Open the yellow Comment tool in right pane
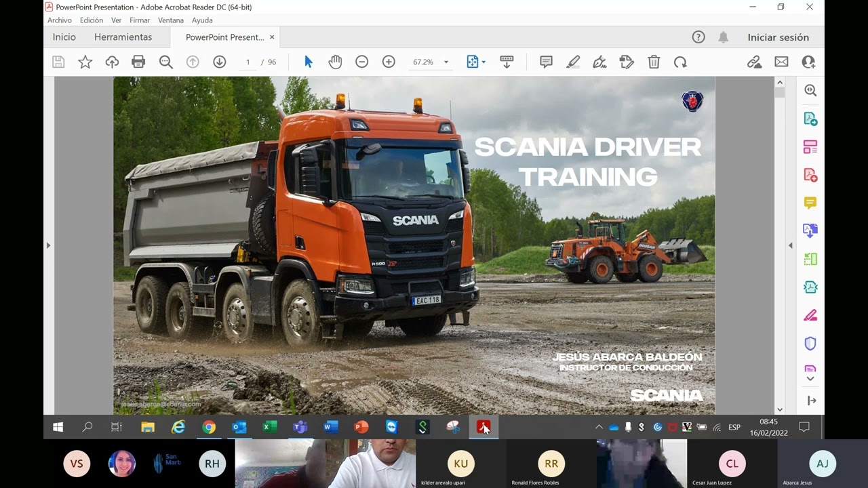 click(x=810, y=203)
